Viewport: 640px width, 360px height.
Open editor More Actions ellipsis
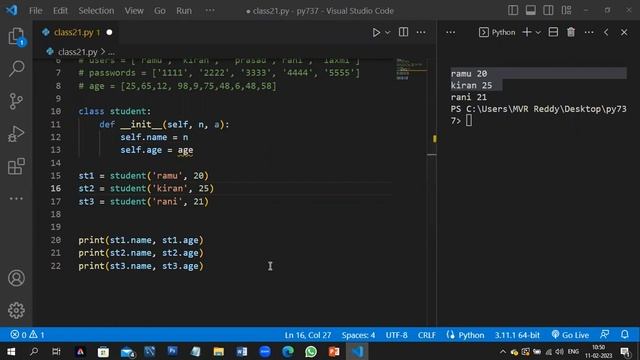421,32
